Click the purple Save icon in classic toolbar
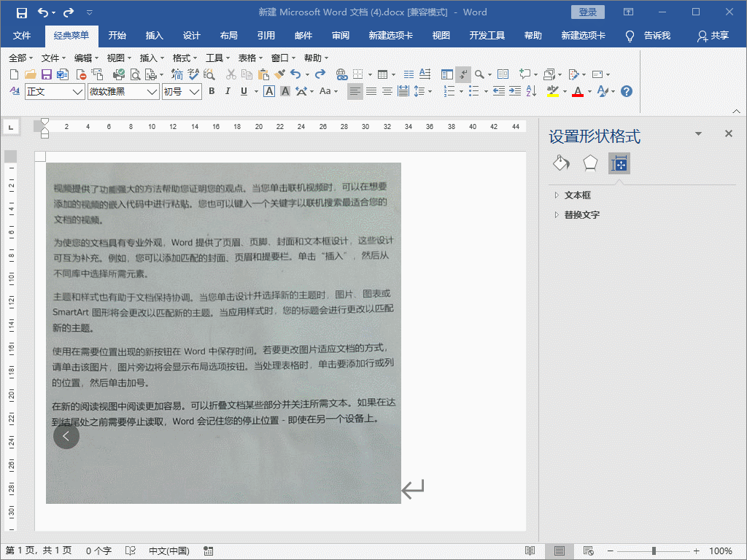Image resolution: width=747 pixels, height=560 pixels. tap(46, 74)
